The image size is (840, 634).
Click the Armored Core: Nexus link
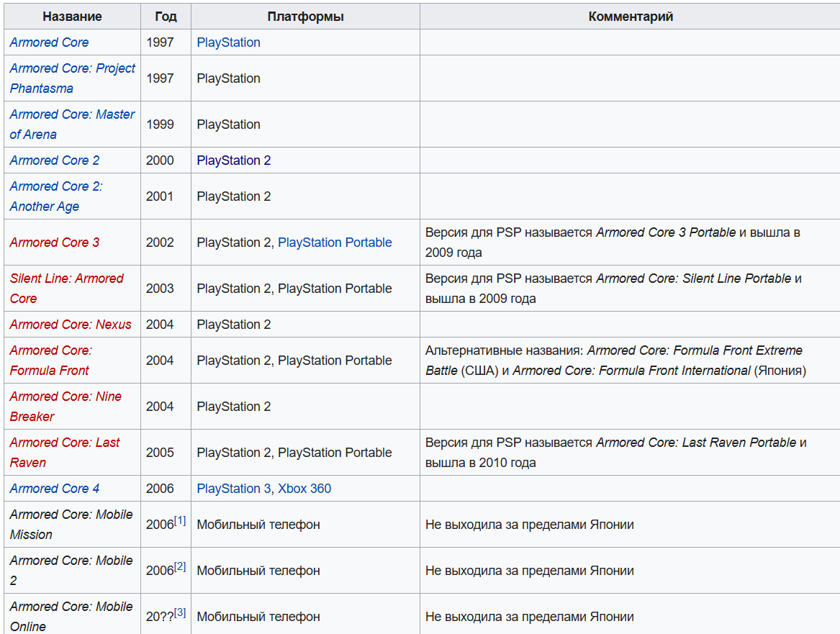[71, 324]
